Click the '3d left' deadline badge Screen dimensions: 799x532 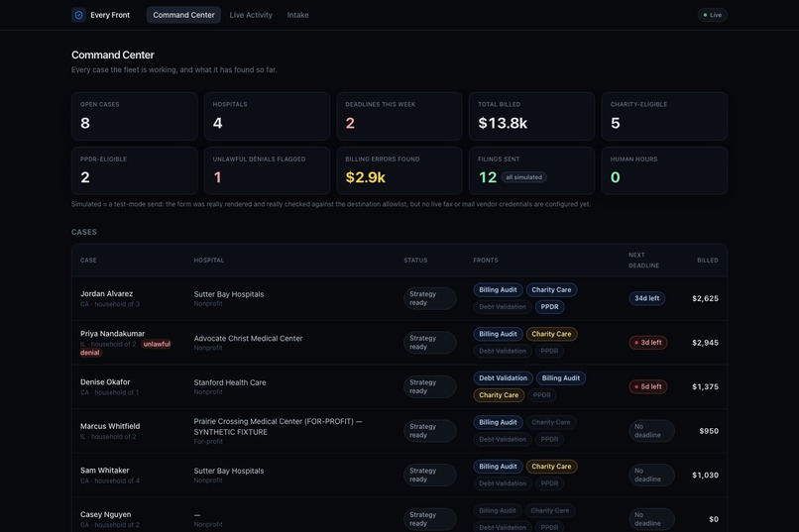click(647, 343)
